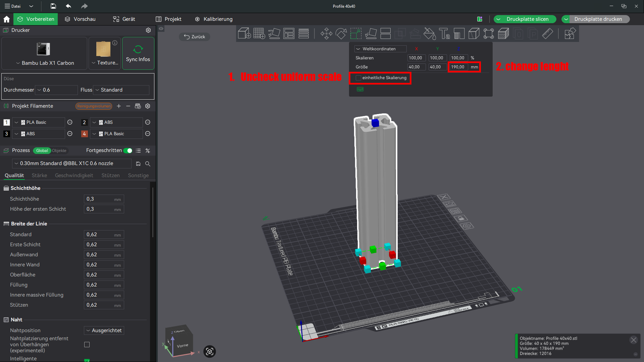Open filament 4 PLA Basic dropdown
The width and height of the screenshot is (644, 362).
pyautogui.click(x=116, y=134)
